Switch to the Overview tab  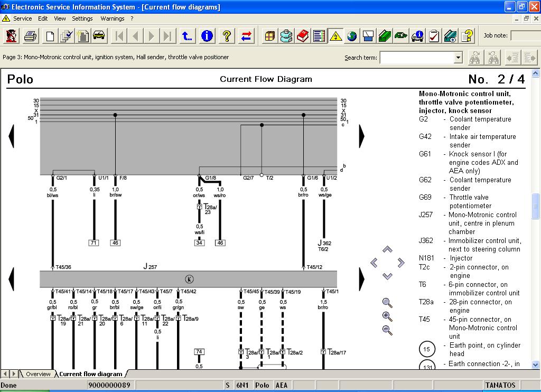coord(38,374)
